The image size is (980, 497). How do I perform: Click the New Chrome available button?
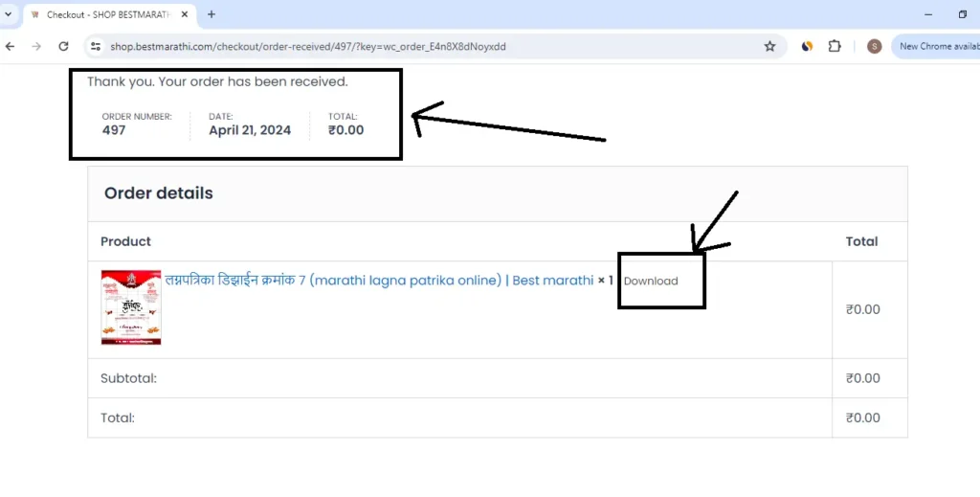pyautogui.click(x=938, y=46)
